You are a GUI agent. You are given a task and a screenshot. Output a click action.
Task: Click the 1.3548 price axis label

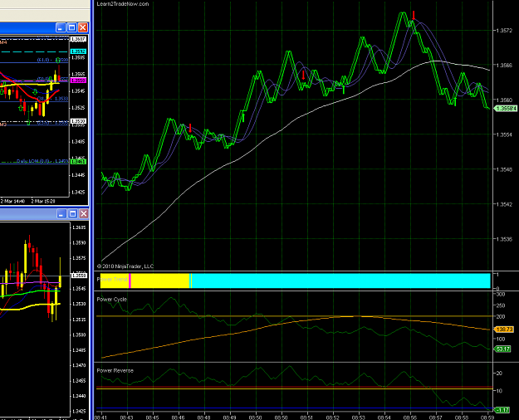pyautogui.click(x=504, y=169)
